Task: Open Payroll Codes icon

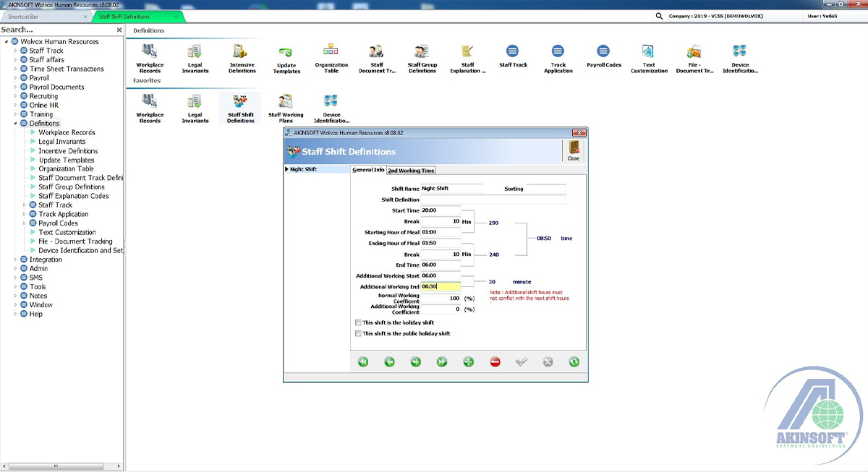Action: tap(603, 56)
